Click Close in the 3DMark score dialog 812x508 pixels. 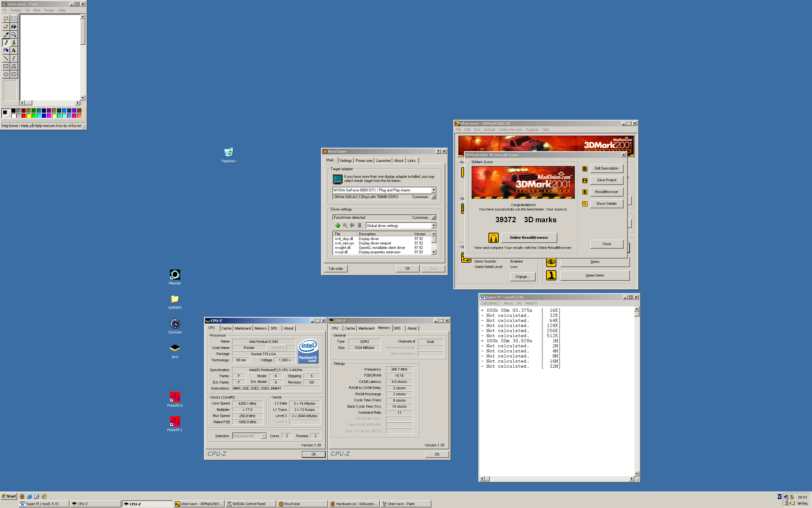pos(606,244)
